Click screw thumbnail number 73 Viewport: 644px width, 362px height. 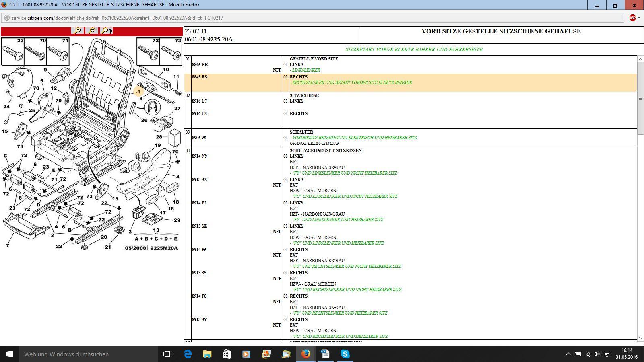(x=171, y=51)
